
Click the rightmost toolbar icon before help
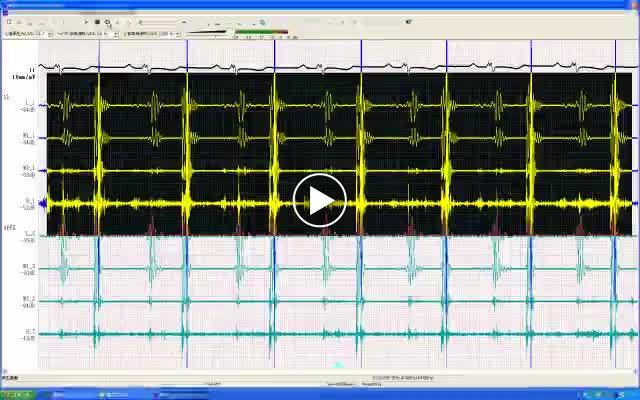point(254,22)
